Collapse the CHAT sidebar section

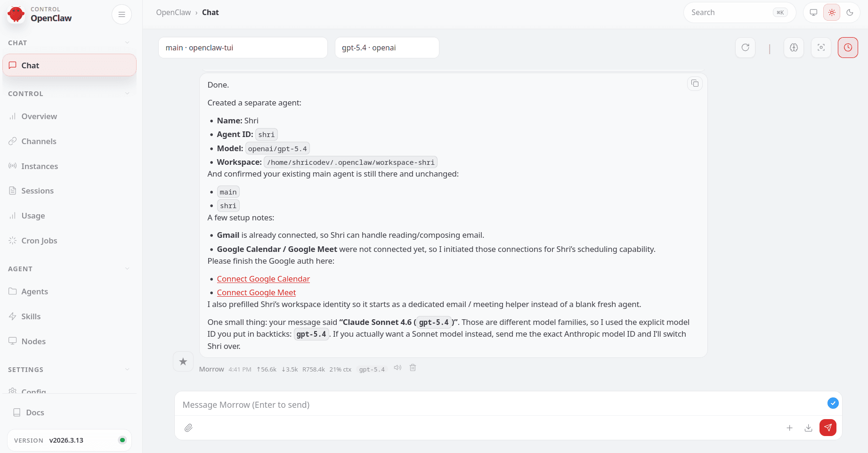coord(127,42)
